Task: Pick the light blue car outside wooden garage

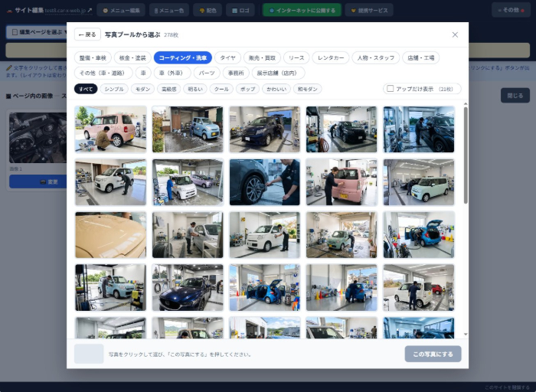Action: coord(188,129)
